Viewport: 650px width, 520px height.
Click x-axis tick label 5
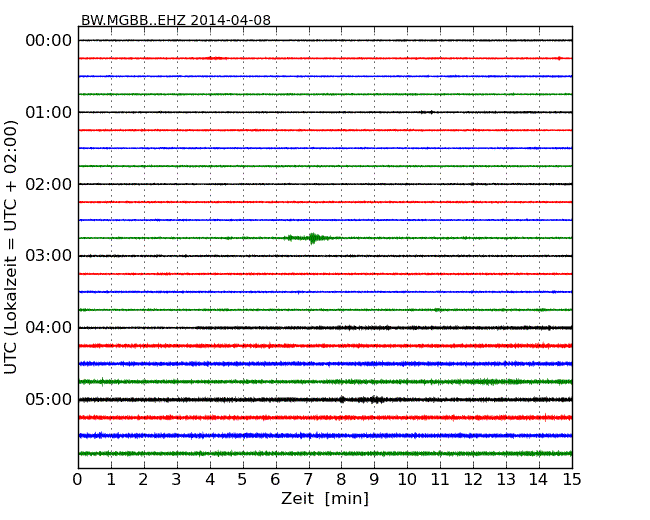tap(242, 480)
